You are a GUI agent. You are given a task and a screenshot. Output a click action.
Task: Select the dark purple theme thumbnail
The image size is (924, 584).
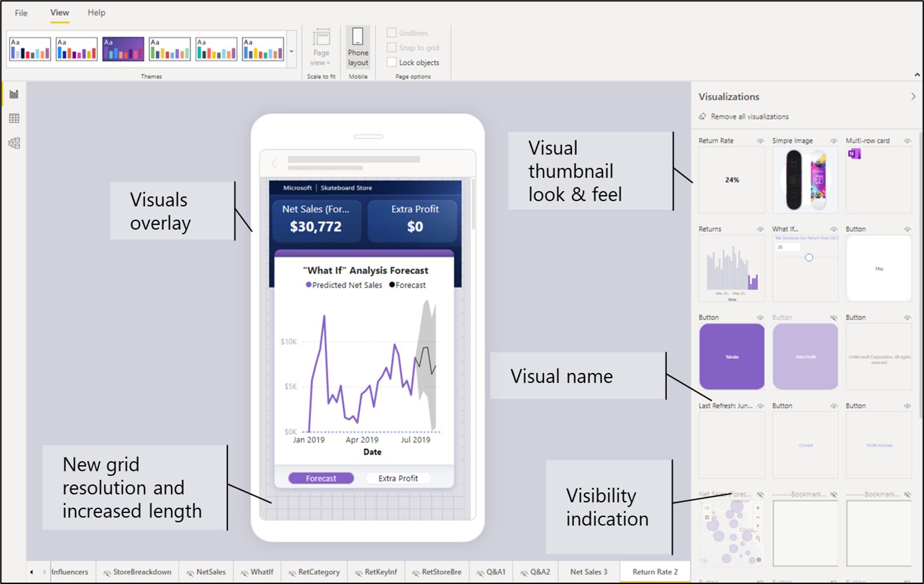pos(123,49)
